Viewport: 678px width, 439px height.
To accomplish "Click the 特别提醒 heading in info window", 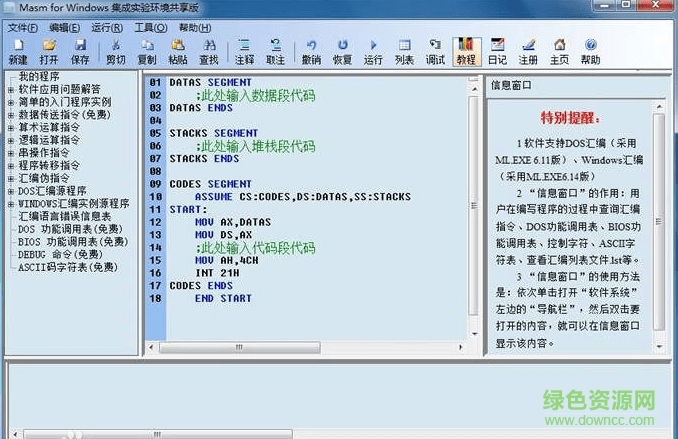I will tap(570, 118).
